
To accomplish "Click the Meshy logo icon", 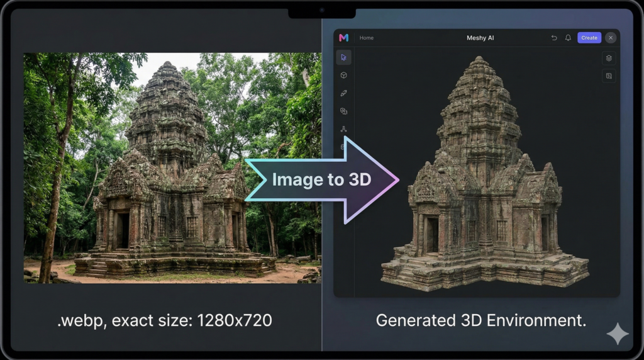I will pyautogui.click(x=343, y=38).
